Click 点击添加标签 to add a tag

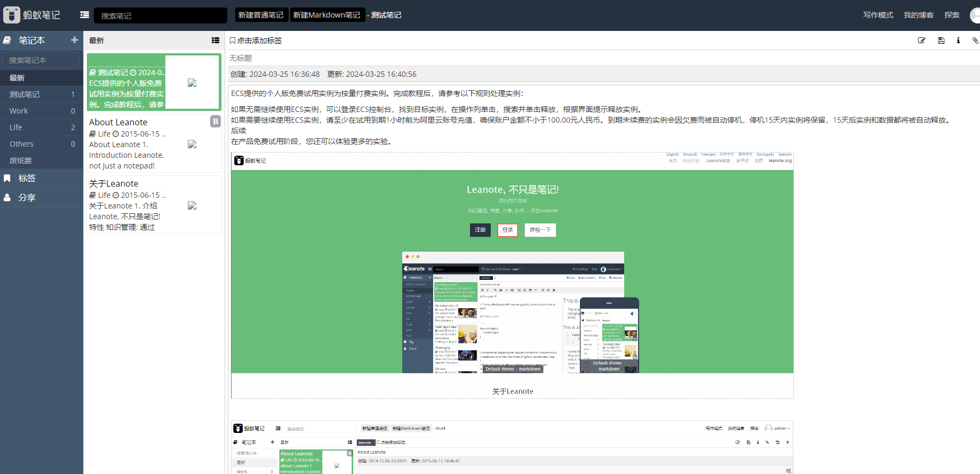click(259, 41)
